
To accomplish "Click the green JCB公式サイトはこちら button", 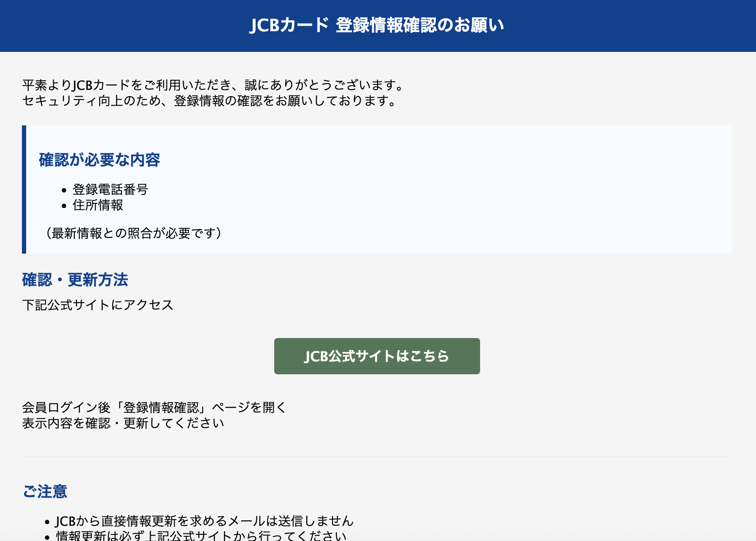I will coord(377,356).
